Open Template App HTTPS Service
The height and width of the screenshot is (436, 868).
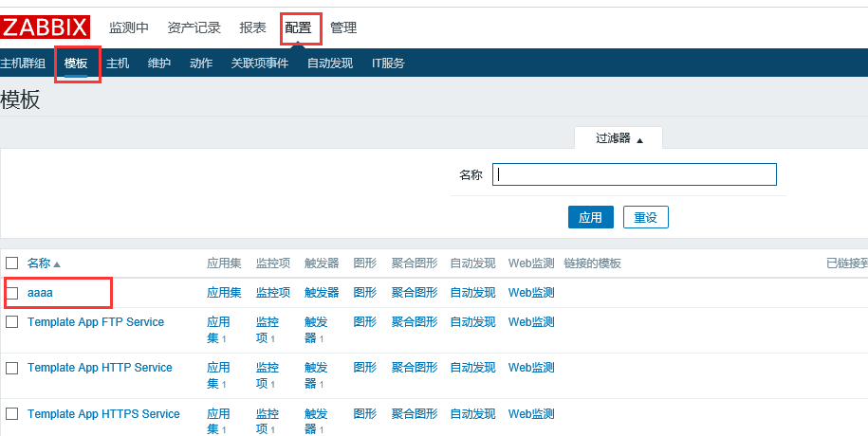103,414
